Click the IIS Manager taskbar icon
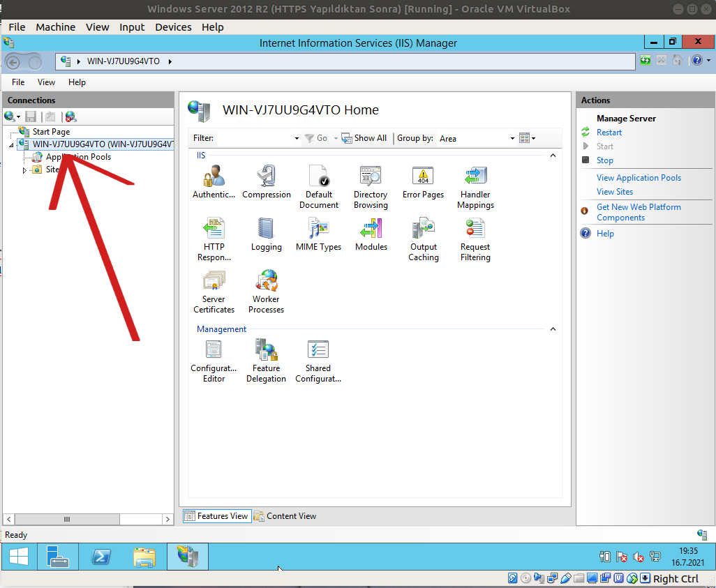 (188, 557)
